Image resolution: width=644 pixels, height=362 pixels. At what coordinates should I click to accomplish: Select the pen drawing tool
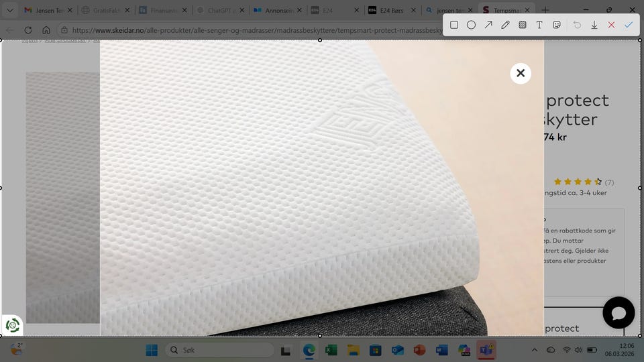pos(505,25)
